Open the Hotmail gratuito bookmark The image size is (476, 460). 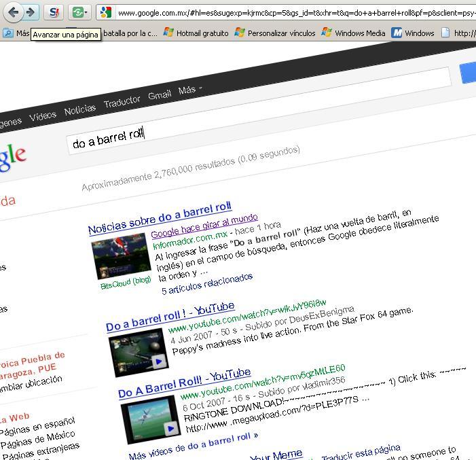click(x=202, y=33)
